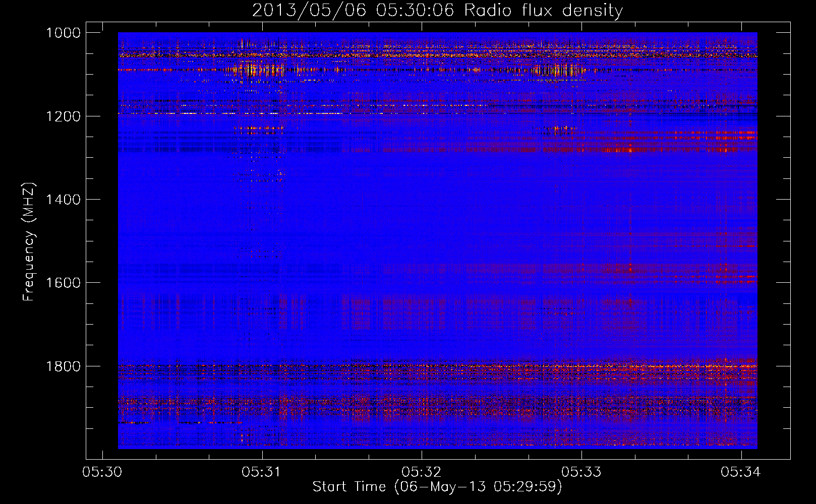Select the 1800 frequency tick label
The width and height of the screenshot is (816, 504).
63,366
